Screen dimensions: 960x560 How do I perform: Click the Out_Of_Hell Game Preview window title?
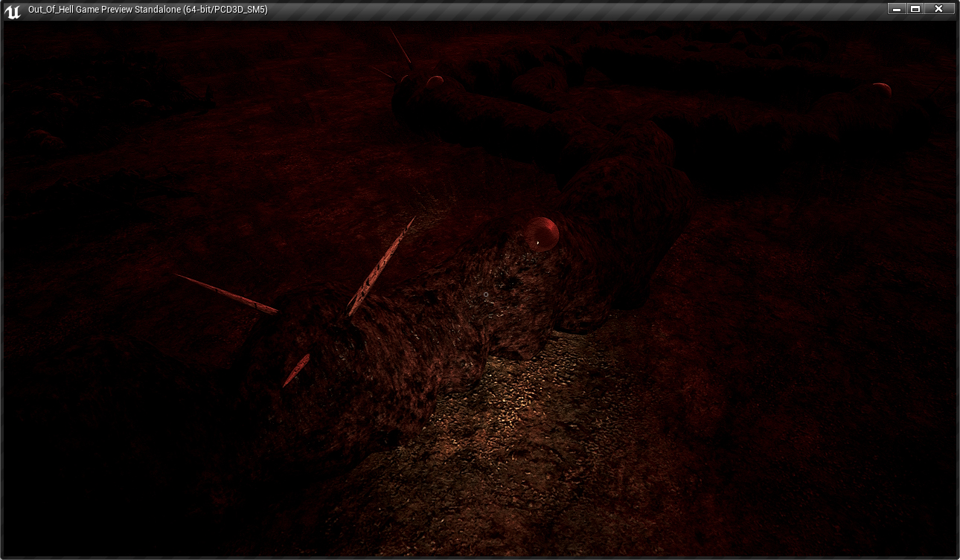(147, 10)
